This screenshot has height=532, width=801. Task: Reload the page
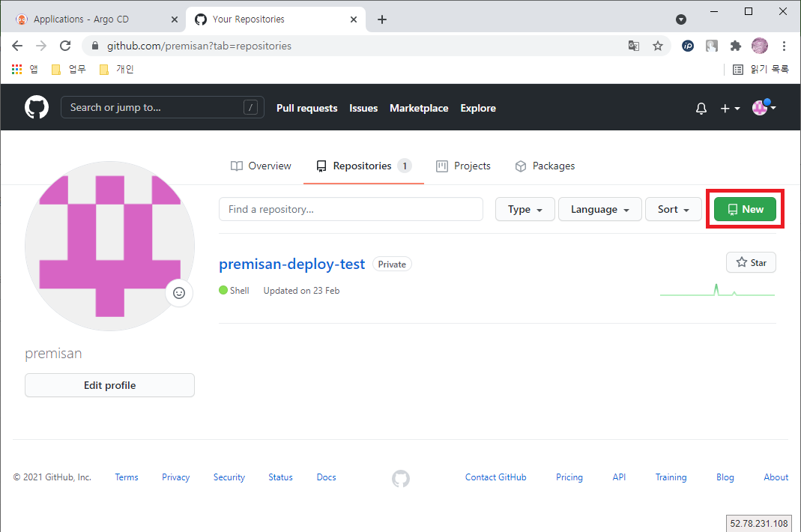(65, 46)
